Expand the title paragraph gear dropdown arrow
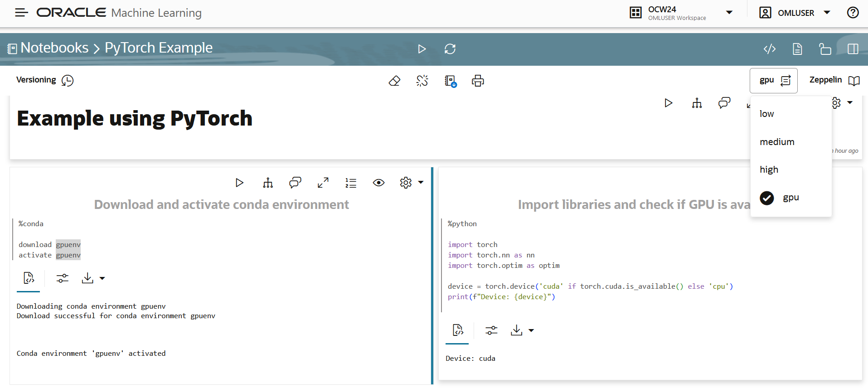This screenshot has height=388, width=868. (850, 102)
